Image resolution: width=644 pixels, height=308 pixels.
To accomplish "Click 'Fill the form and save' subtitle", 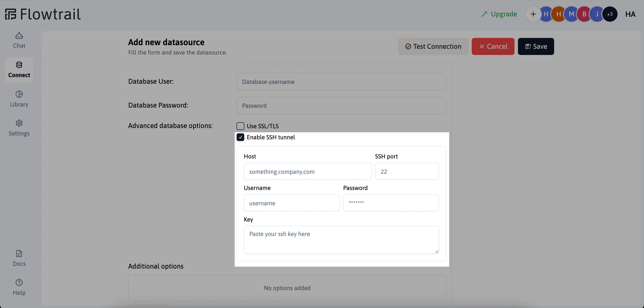I will [x=177, y=52].
